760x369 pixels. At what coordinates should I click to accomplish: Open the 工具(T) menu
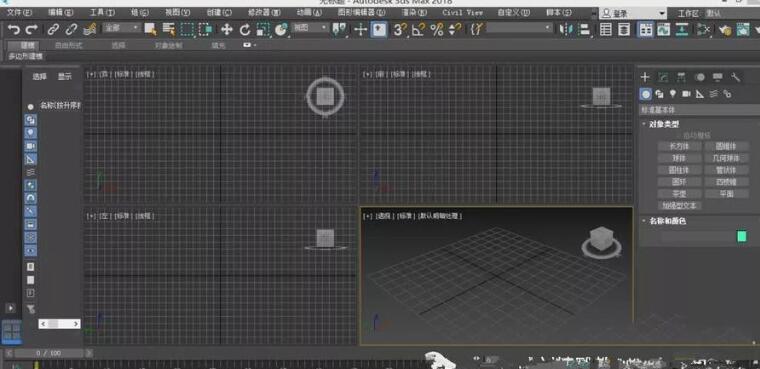102,13
